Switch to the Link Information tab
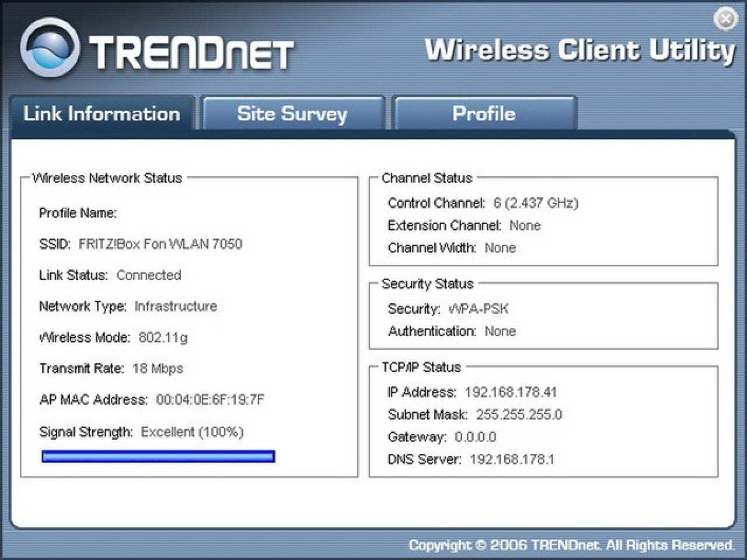Screen dimensions: 747x560 102,113
